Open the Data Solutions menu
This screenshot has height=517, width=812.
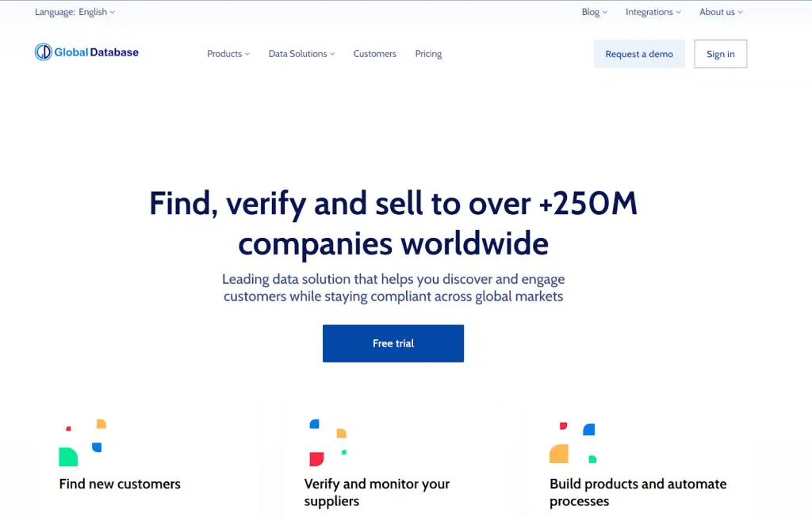pos(301,54)
